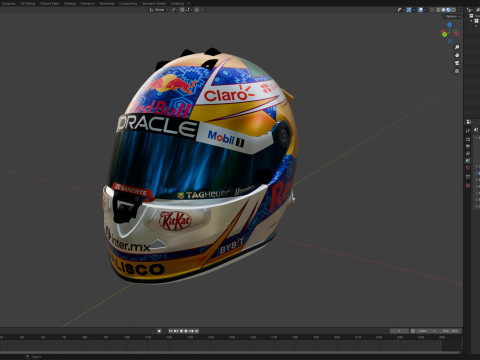The image size is (480, 360).
Task: Toggle viewport gizmos display
Action: 409,10
